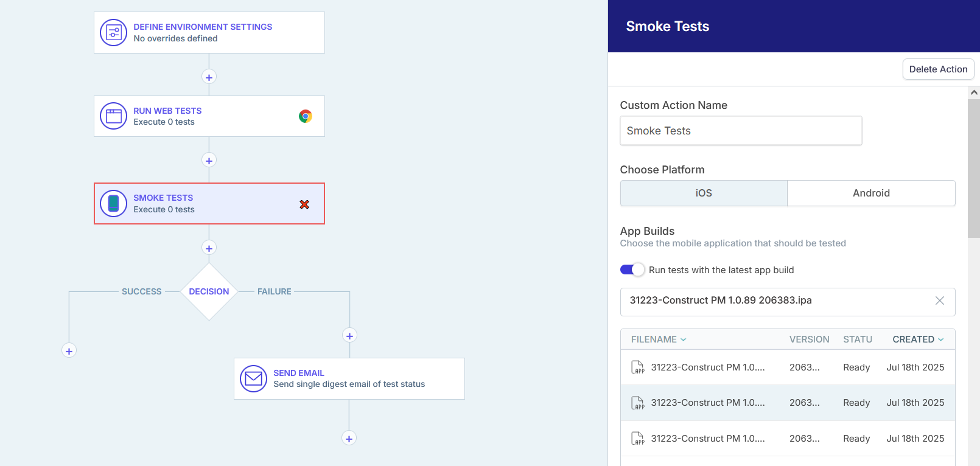The image size is (980, 466).
Task: Click the red X on Smoke Tests step
Action: (x=304, y=204)
